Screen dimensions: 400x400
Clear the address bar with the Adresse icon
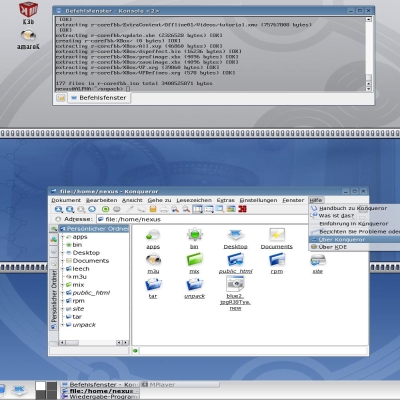coord(58,219)
